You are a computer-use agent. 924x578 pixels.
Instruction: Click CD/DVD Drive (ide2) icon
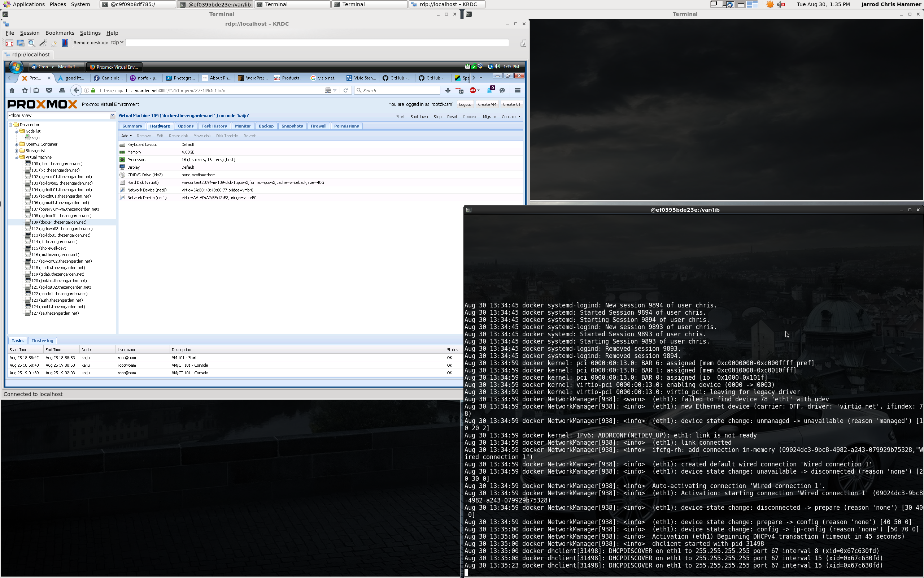coord(122,175)
